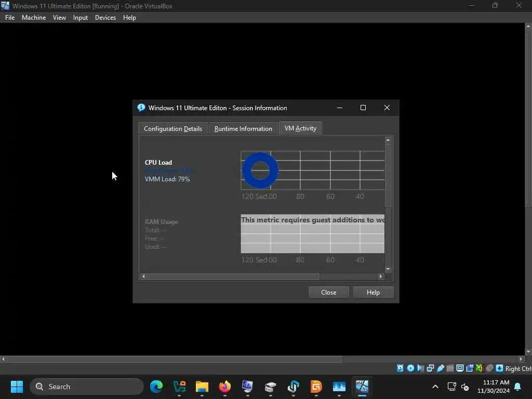Launch Microsoft Edge from the taskbar
The height and width of the screenshot is (399, 532).
point(156,387)
